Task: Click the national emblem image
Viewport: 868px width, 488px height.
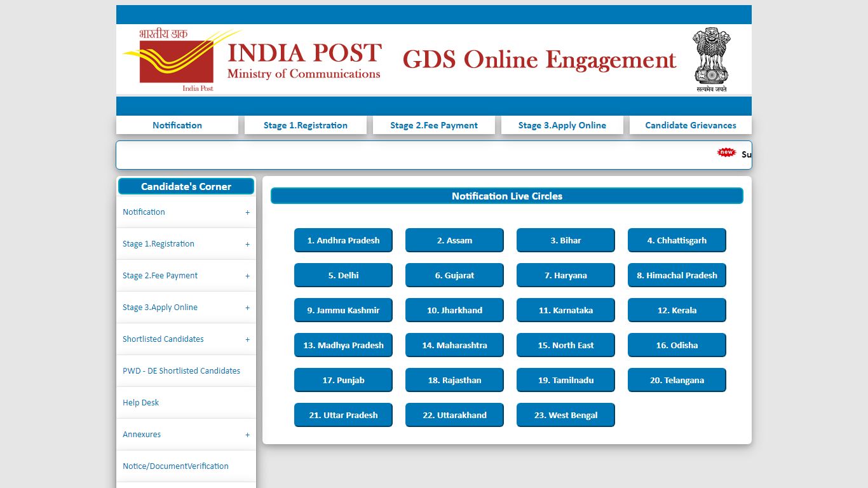Action: 711,60
